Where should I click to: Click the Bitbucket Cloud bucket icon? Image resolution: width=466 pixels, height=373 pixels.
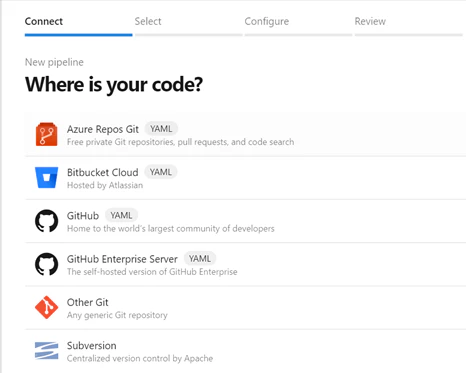[x=47, y=177]
